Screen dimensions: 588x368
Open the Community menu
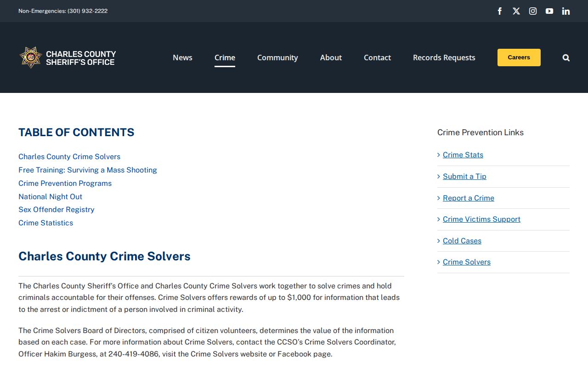pyautogui.click(x=277, y=57)
